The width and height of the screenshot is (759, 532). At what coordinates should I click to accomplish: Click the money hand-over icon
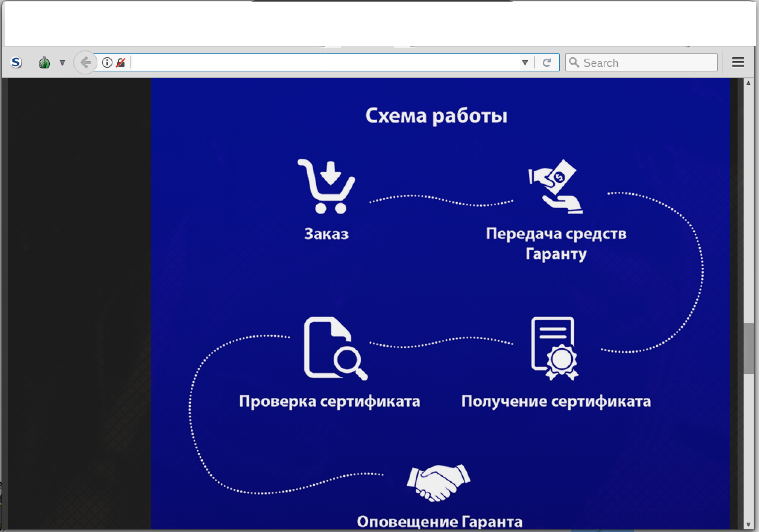(x=556, y=187)
